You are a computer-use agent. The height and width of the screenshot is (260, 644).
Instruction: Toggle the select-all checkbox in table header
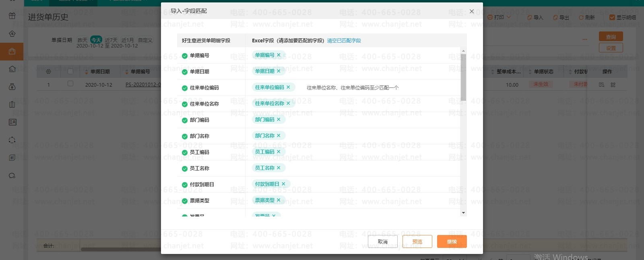[x=70, y=71]
